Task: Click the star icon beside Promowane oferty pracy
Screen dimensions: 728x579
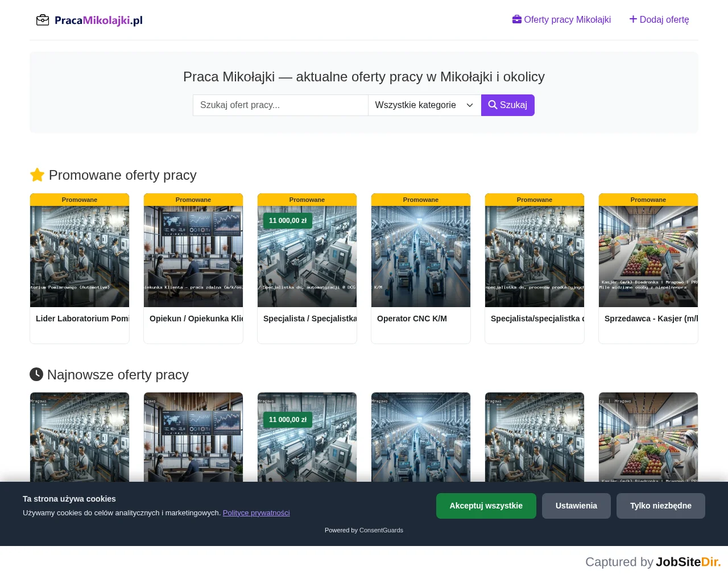Action: click(x=37, y=175)
